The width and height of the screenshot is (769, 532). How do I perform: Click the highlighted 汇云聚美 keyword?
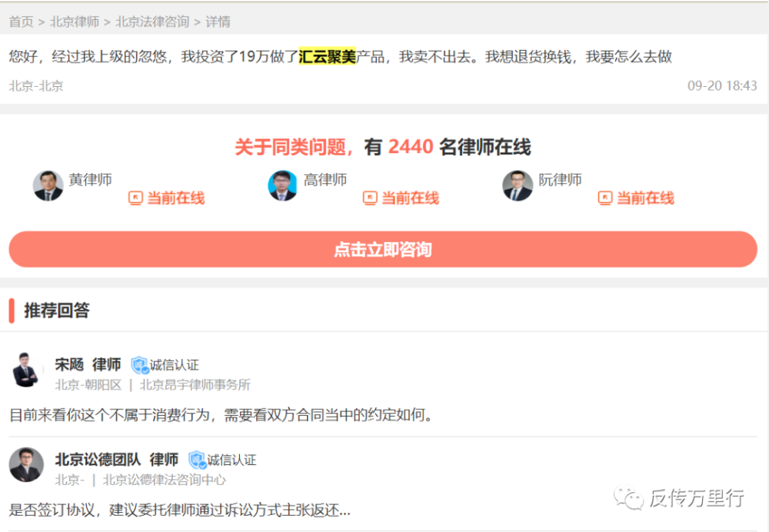pyautogui.click(x=327, y=56)
